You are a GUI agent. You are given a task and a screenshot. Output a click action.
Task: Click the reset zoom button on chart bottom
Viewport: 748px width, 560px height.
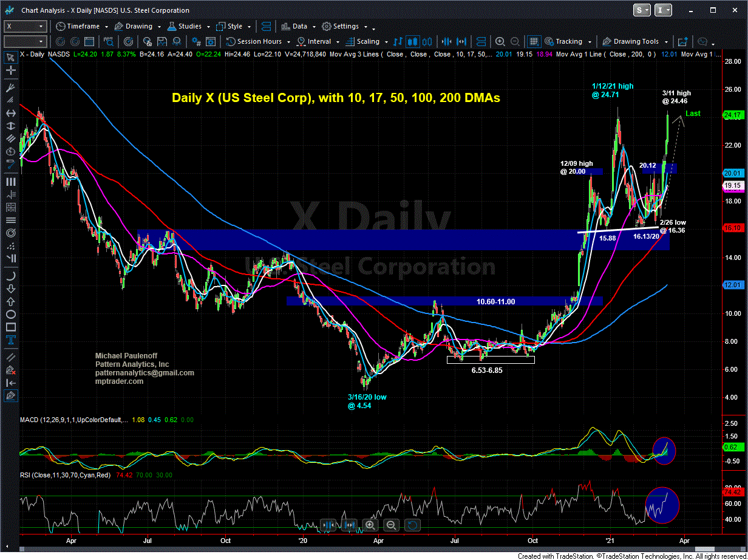point(412,525)
